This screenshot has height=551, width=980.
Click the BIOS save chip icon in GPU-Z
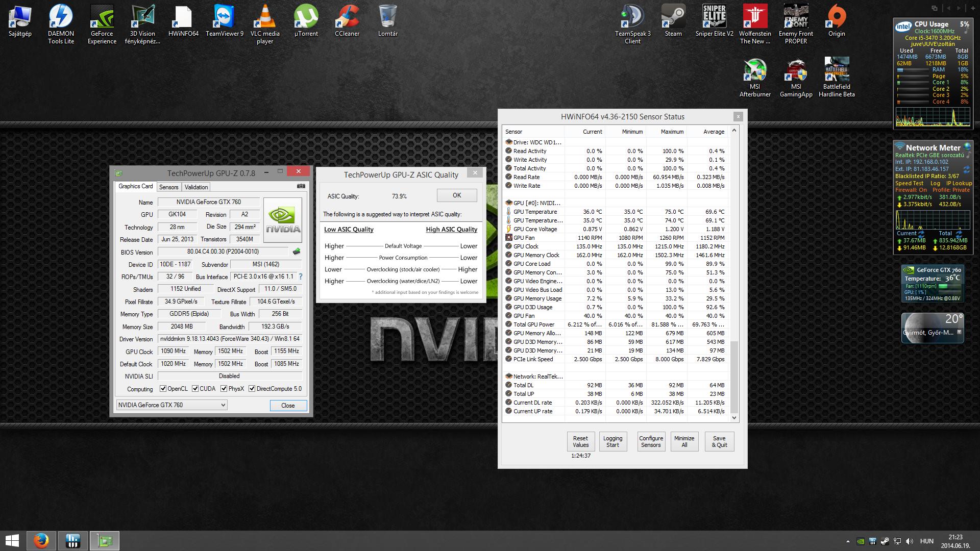(x=297, y=252)
